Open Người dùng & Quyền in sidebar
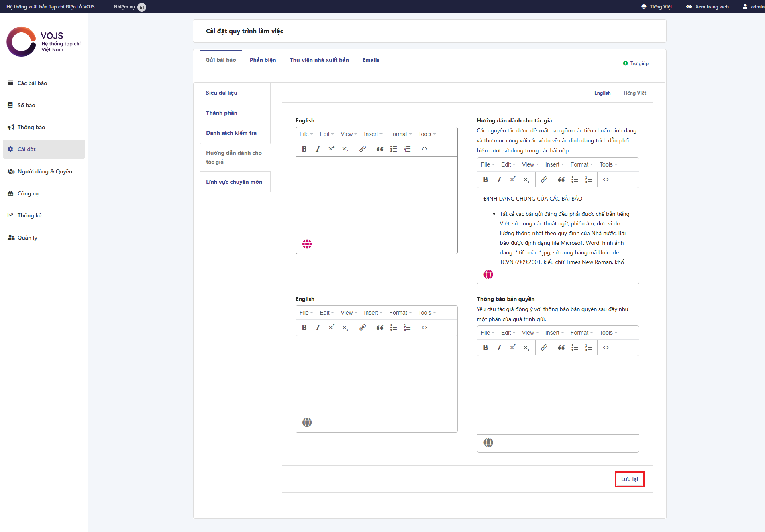 point(45,171)
